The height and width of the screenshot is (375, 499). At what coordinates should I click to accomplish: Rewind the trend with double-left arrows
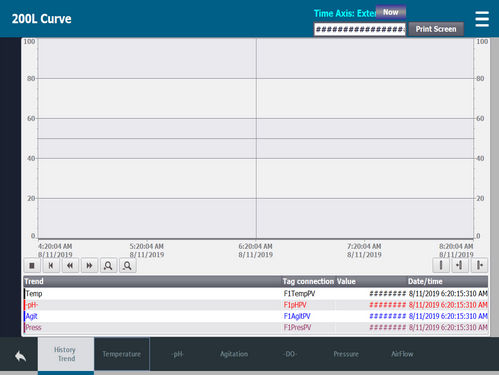70,266
